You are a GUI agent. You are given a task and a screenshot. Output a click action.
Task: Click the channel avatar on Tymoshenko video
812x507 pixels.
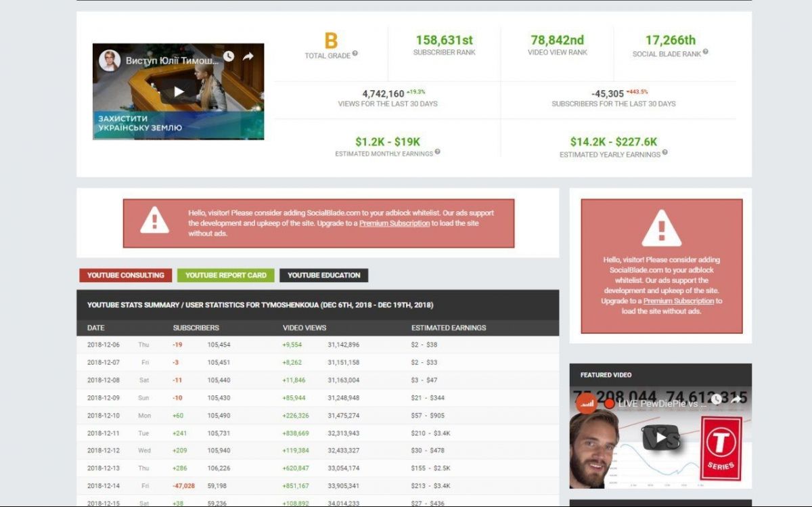110,60
